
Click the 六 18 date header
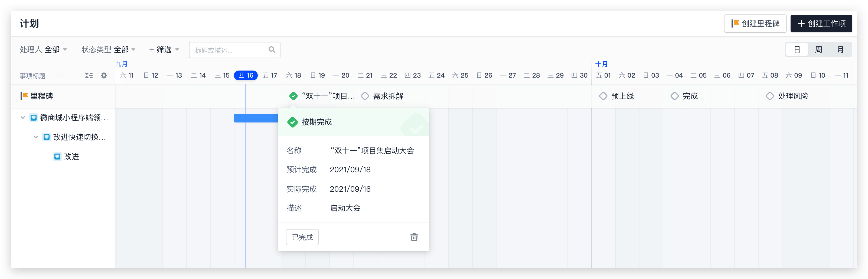[293, 75]
